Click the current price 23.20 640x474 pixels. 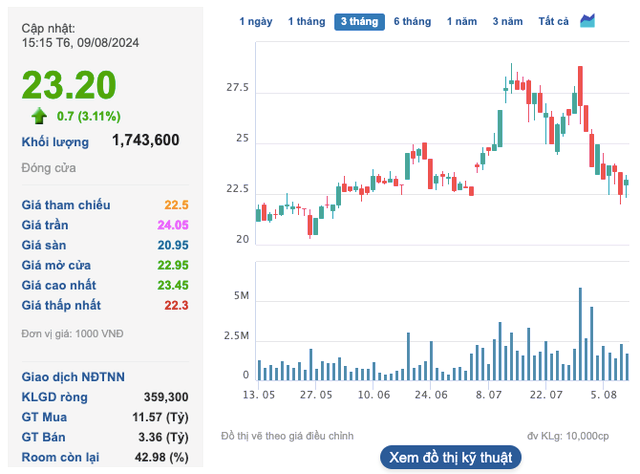(x=69, y=86)
